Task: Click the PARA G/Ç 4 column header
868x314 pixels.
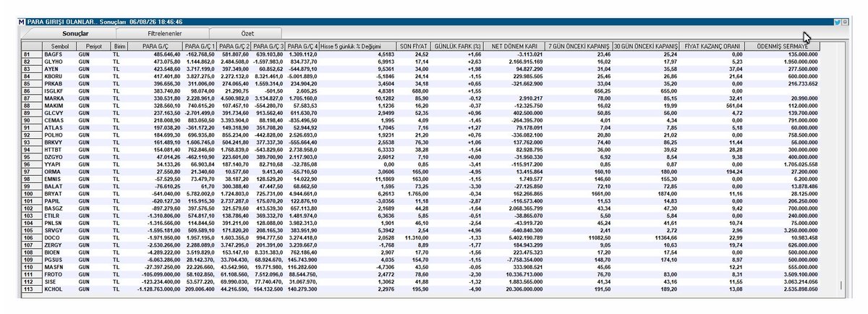Action: point(302,46)
